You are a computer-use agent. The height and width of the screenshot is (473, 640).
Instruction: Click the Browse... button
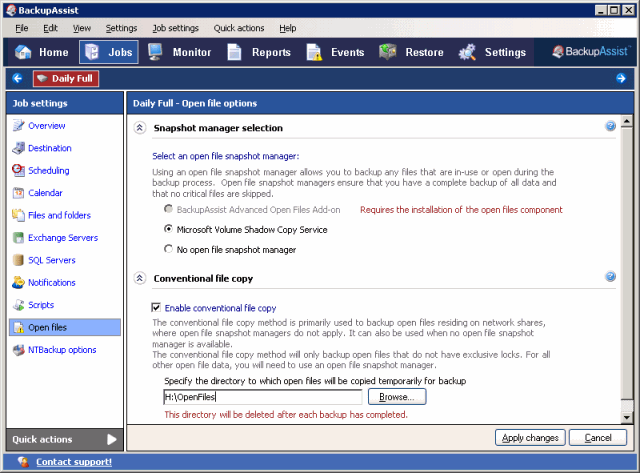pos(397,397)
